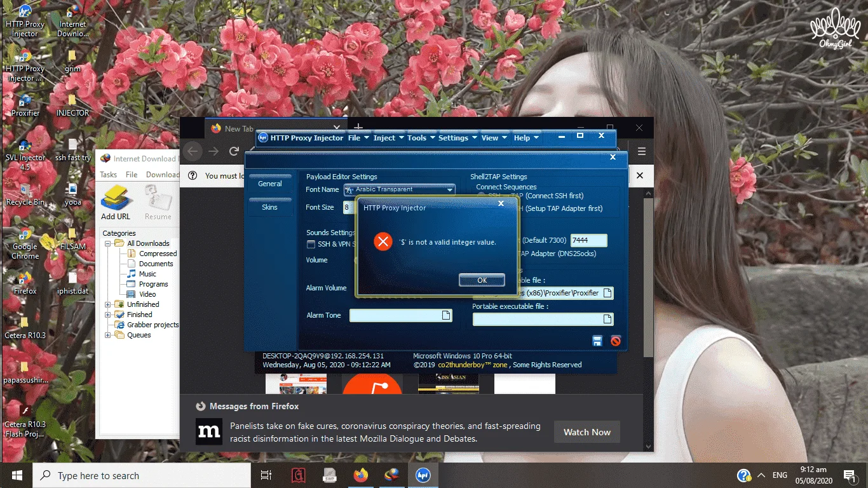Cancel settings with the red prohibition icon
Image resolution: width=868 pixels, height=488 pixels.
pyautogui.click(x=616, y=341)
